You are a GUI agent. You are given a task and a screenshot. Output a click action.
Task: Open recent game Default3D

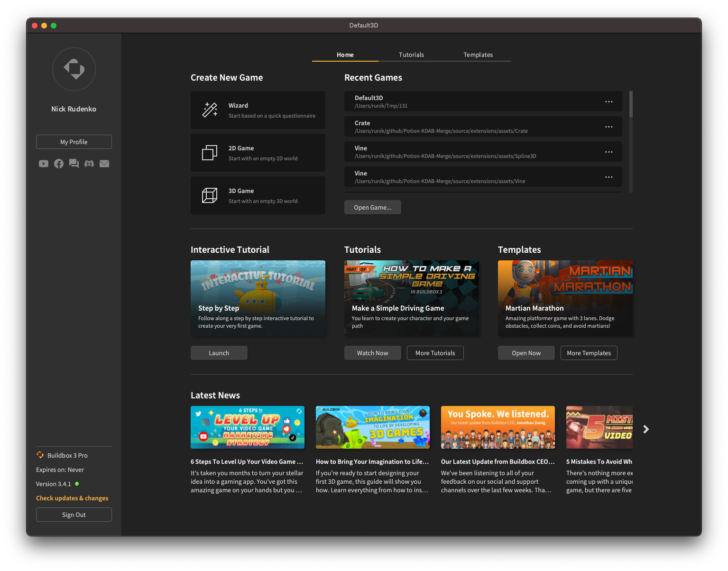click(483, 101)
